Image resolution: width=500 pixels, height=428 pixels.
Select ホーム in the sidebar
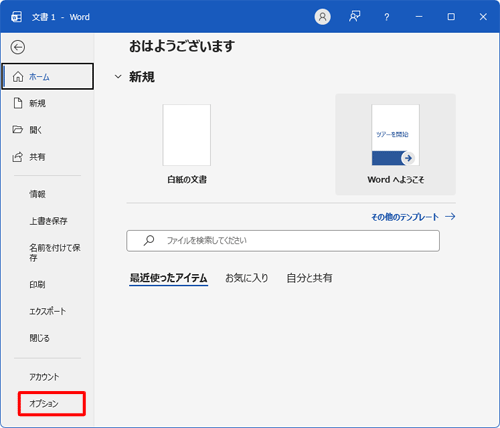pyautogui.click(x=48, y=77)
